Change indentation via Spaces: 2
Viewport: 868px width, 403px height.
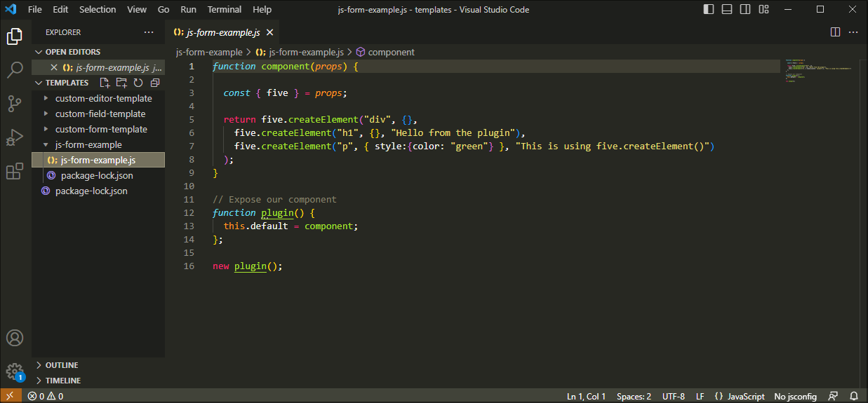point(634,396)
